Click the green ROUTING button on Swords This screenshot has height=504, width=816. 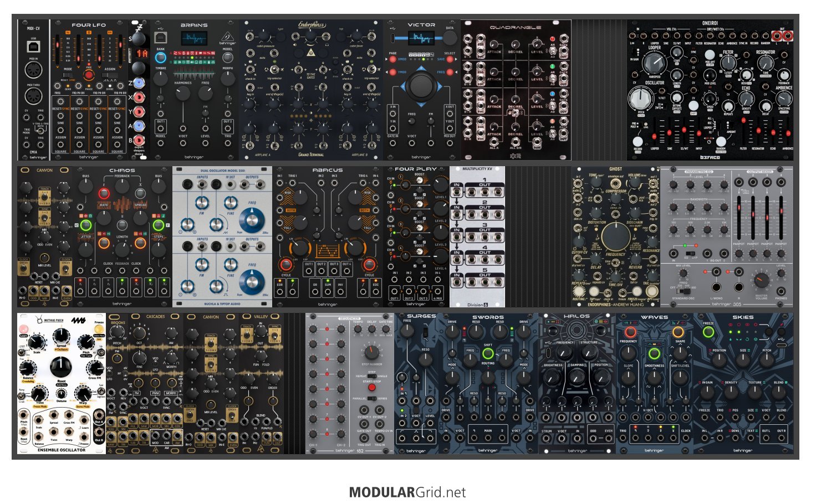[x=488, y=353]
